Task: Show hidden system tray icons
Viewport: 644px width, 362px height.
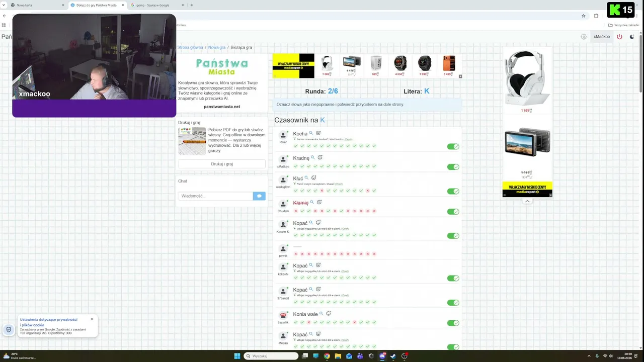Action: point(589,356)
